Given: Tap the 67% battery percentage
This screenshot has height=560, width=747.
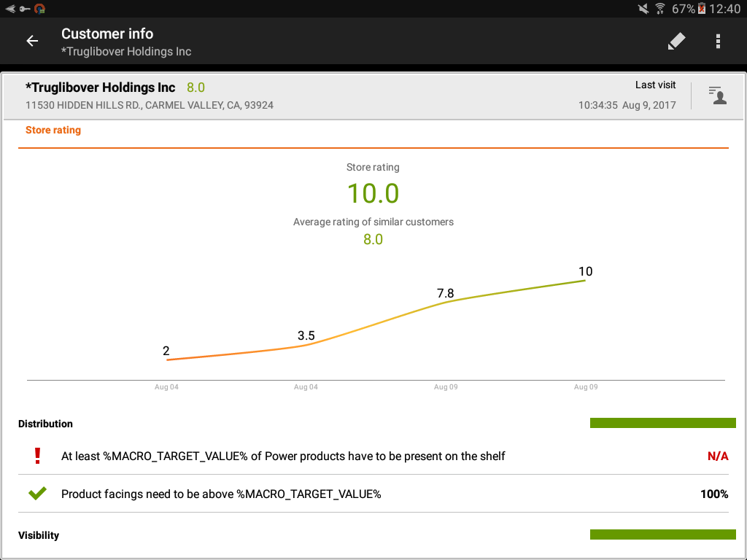Looking at the screenshot, I should pyautogui.click(x=683, y=9).
